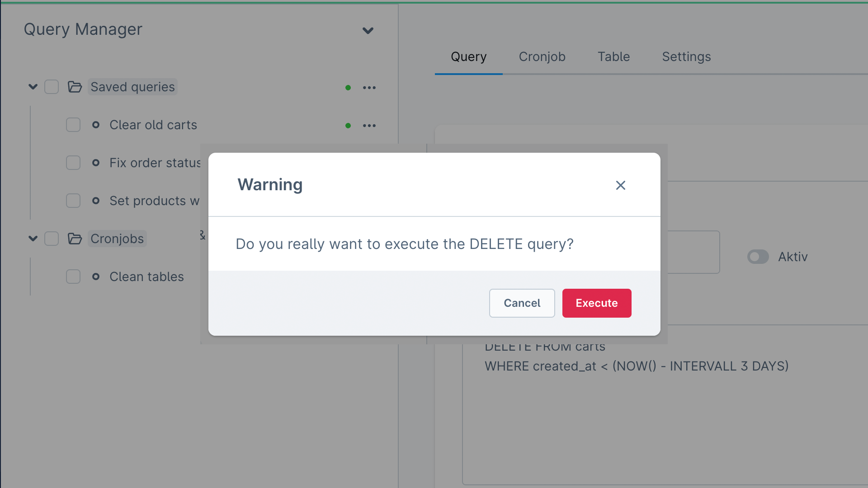Click the folder icon for Cronjobs
This screenshot has width=868, height=488.
[x=75, y=238]
